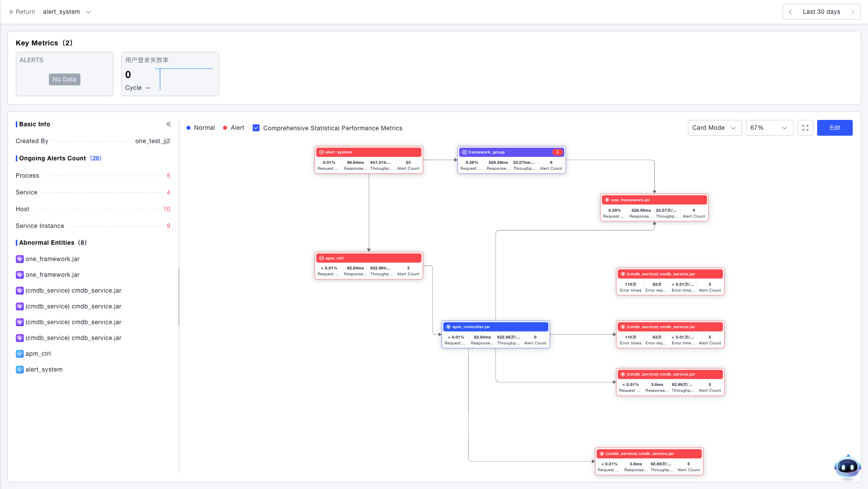This screenshot has height=489, width=868.
Task: Collapse the Basic Info side panel
Action: coord(168,124)
